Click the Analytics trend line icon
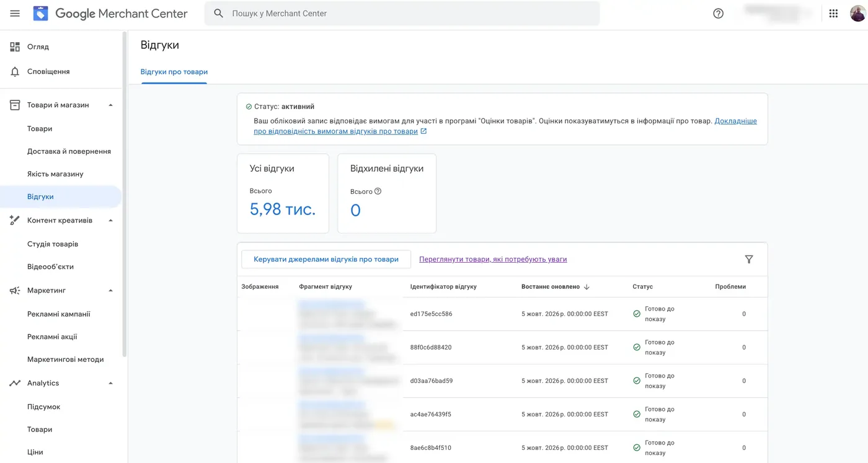868x463 pixels. [15, 383]
